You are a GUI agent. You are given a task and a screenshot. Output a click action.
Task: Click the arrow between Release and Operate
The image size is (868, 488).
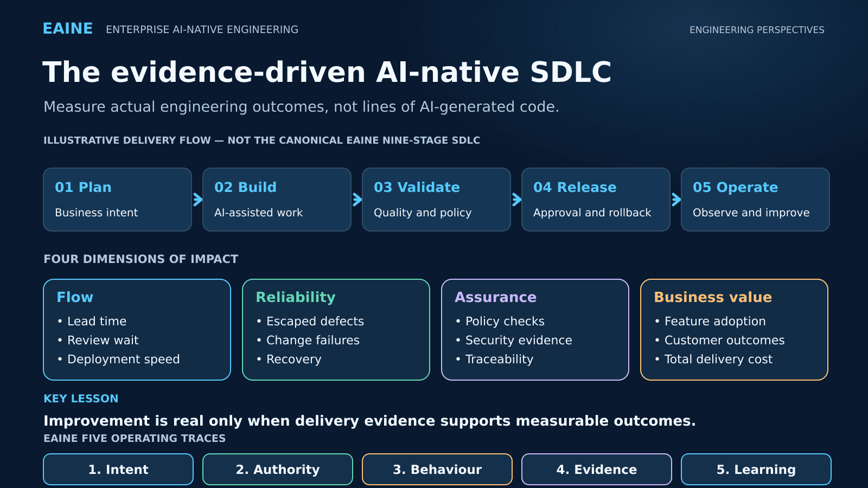point(676,200)
